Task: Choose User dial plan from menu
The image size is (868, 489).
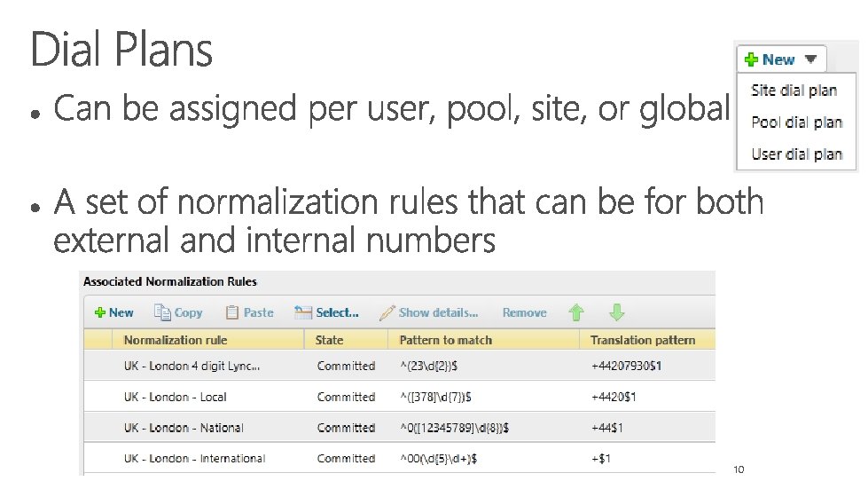Action: [796, 154]
